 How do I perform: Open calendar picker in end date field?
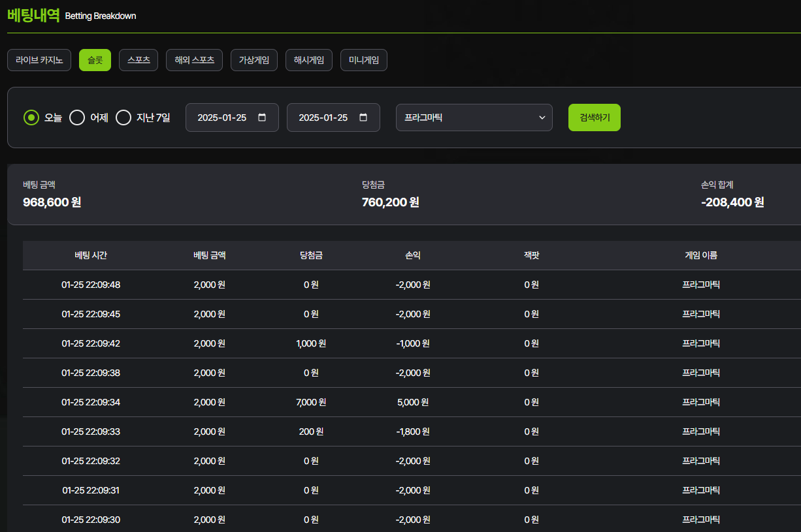(x=363, y=117)
